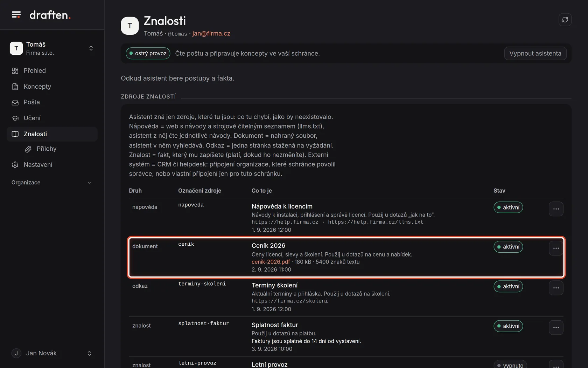This screenshot has height=368, width=588.
Task: Click the vypnuto status of Letní provoz
Action: click(x=510, y=365)
